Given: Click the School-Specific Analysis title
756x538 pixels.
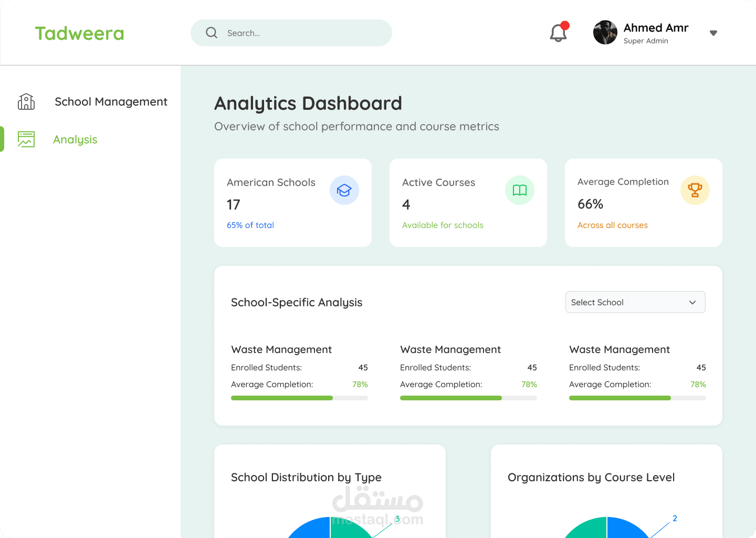Looking at the screenshot, I should coord(297,303).
